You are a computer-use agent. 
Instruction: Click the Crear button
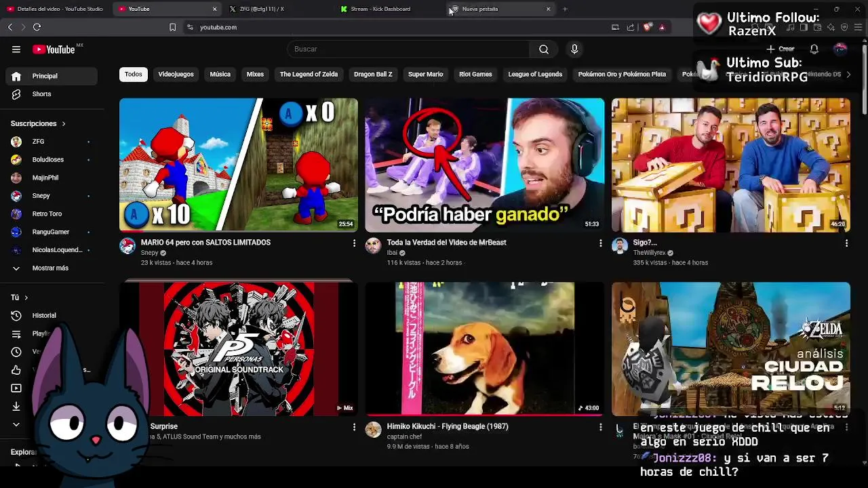[781, 49]
